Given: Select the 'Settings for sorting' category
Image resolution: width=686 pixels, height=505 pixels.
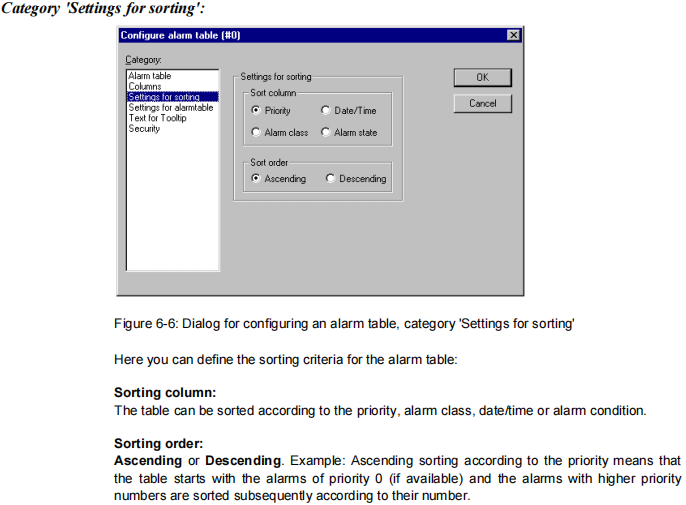Looking at the screenshot, I should coord(164,97).
